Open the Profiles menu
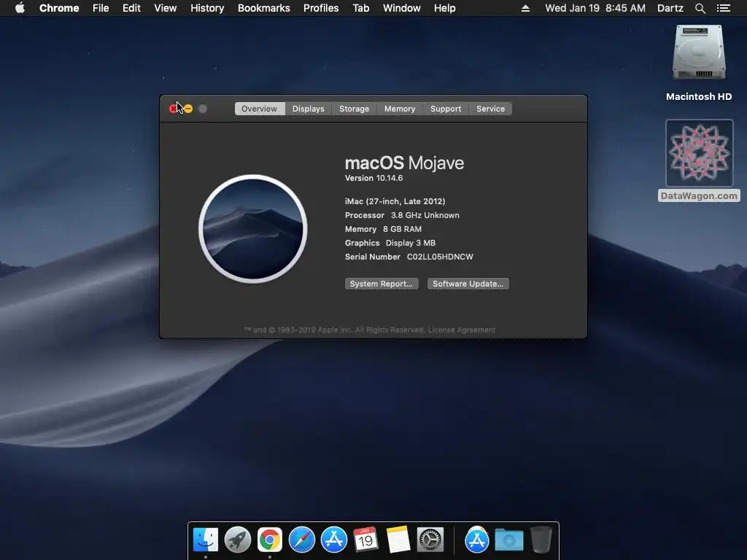This screenshot has width=747, height=560. (x=321, y=8)
